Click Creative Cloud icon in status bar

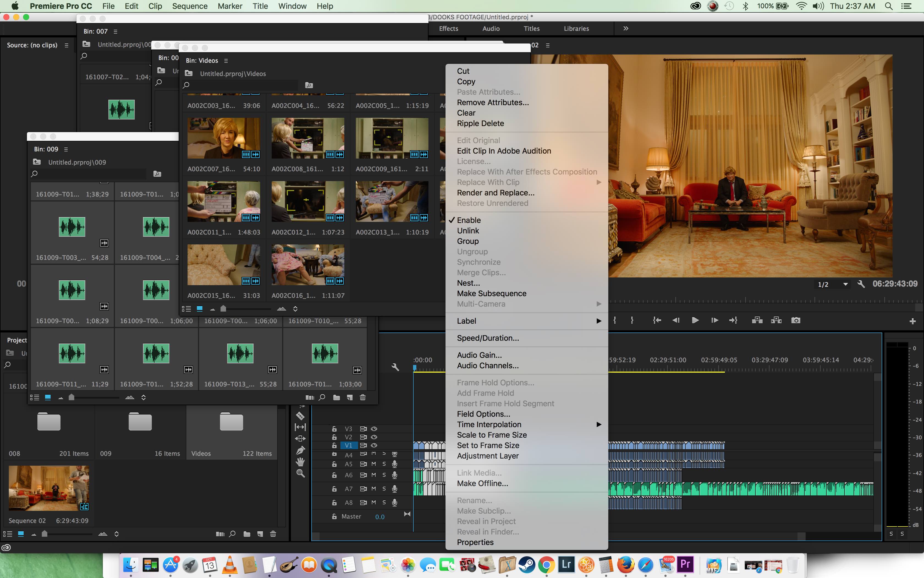tap(6, 547)
